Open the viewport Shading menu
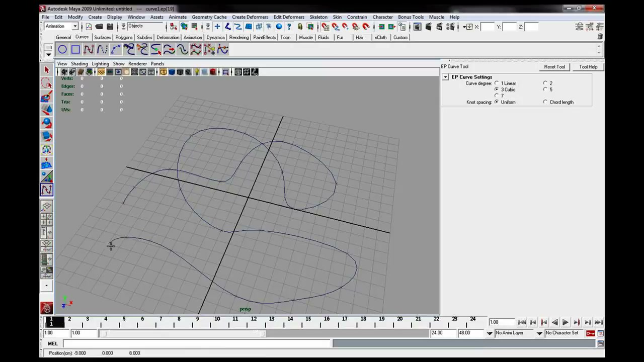The height and width of the screenshot is (362, 644). tap(79, 64)
